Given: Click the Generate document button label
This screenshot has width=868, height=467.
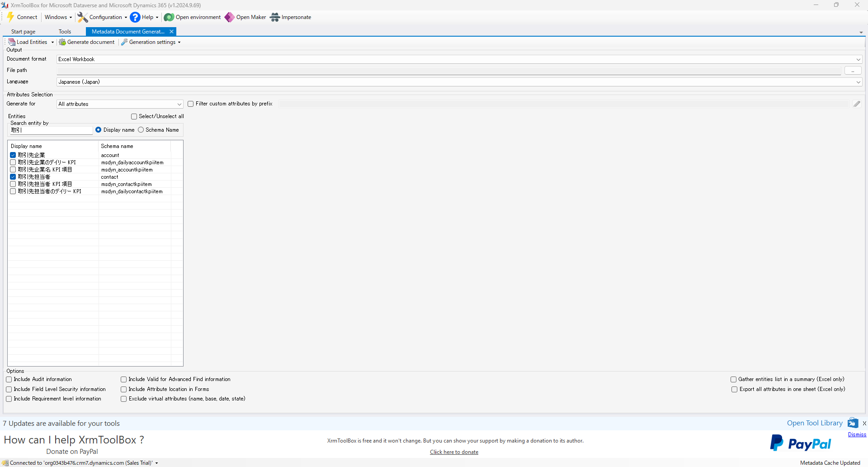Looking at the screenshot, I should click(x=91, y=42).
